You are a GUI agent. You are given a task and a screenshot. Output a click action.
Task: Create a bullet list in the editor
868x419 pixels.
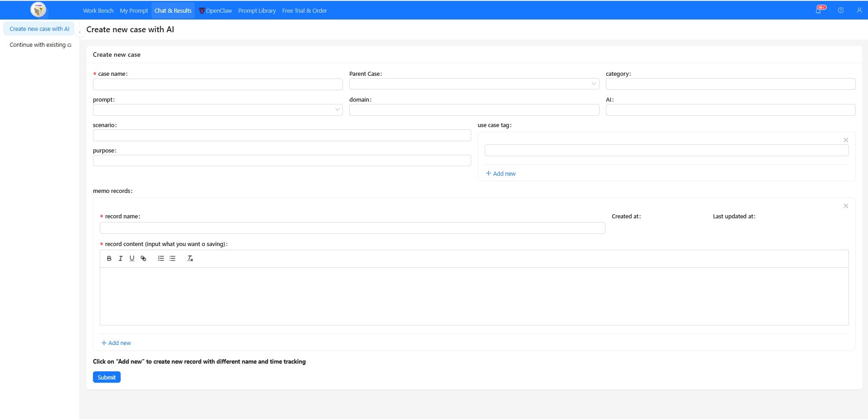[172, 258]
